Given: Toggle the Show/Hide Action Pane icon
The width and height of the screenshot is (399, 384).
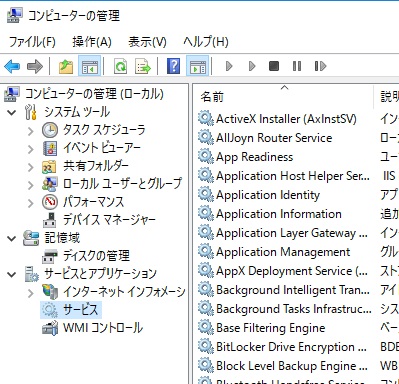Looking at the screenshot, I should coord(198,66).
